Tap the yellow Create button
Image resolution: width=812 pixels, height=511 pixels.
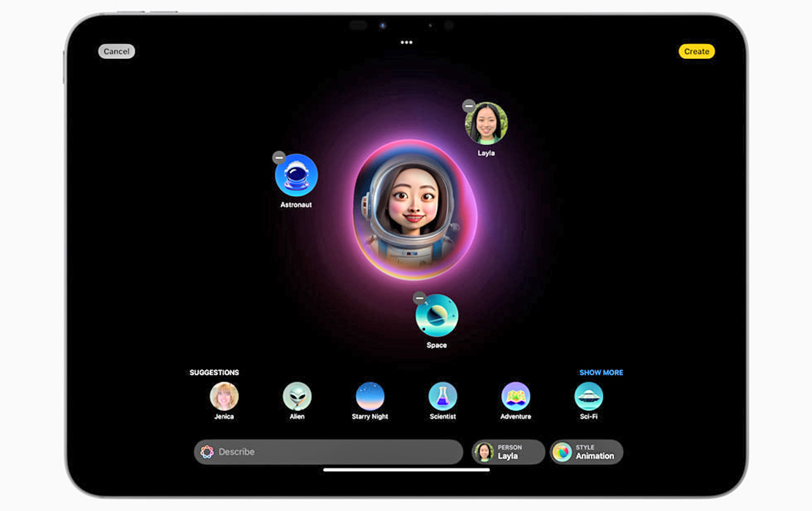(x=697, y=51)
